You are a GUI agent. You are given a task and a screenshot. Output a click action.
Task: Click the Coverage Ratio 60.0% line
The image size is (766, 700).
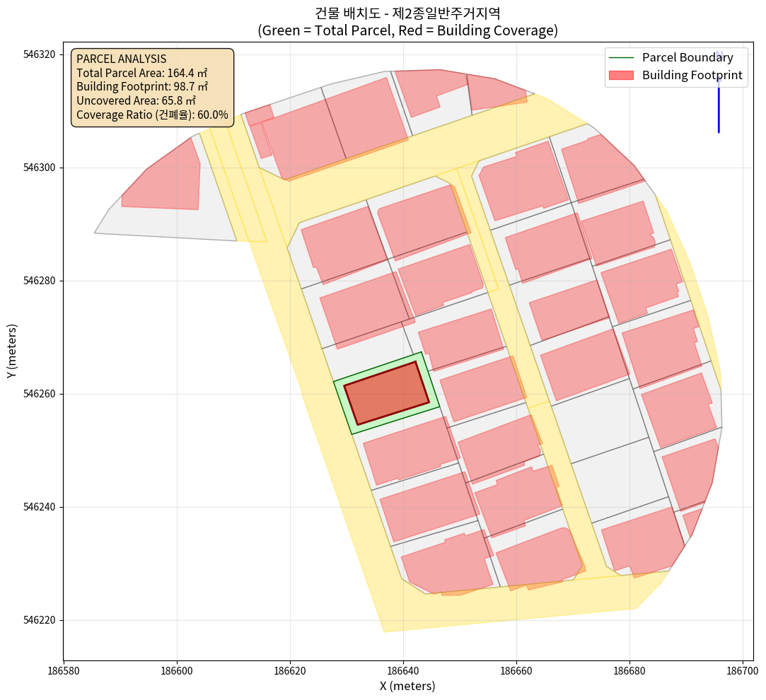click(x=152, y=115)
